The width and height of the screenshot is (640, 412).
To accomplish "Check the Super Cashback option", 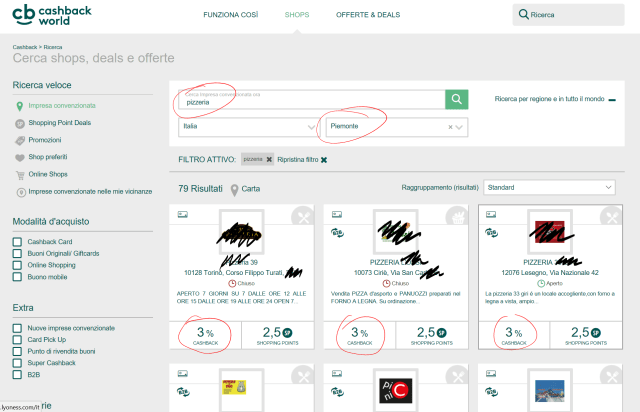I will click(x=17, y=364).
